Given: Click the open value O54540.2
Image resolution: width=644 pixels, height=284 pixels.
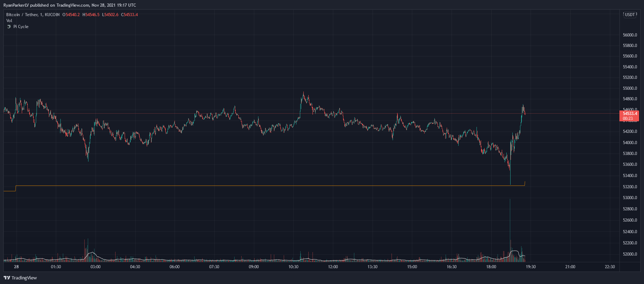Looking at the screenshot, I should 71,15.
